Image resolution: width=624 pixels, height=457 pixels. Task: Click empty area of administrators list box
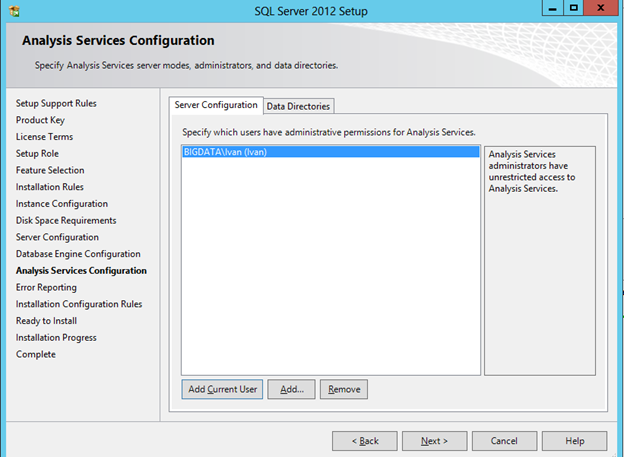tap(331, 267)
